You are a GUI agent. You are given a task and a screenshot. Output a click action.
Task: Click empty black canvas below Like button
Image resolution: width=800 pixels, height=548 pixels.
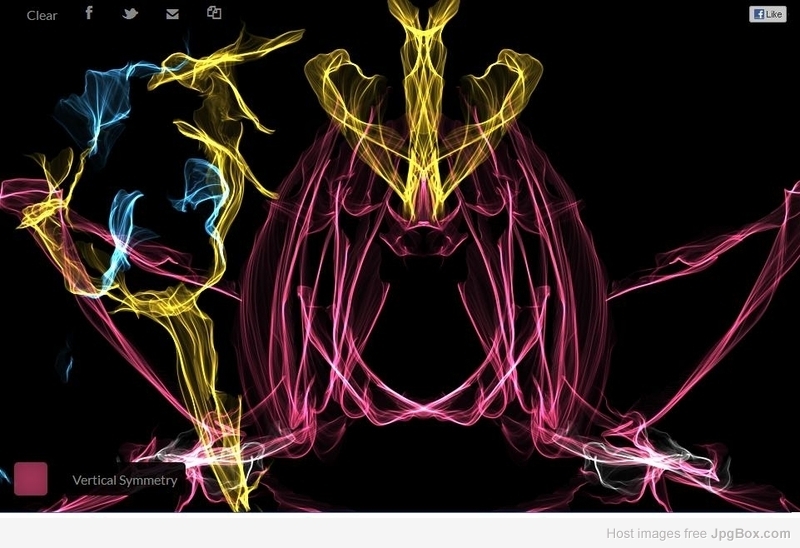(740, 100)
